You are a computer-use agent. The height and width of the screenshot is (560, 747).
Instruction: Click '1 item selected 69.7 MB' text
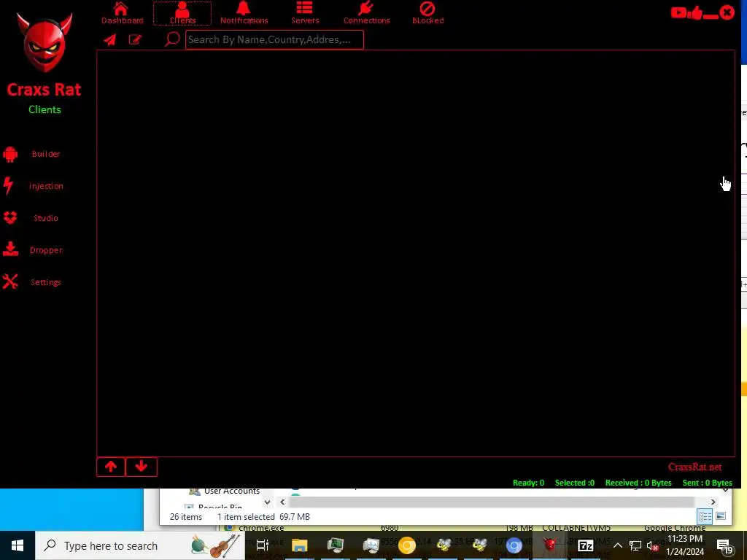pos(263,517)
